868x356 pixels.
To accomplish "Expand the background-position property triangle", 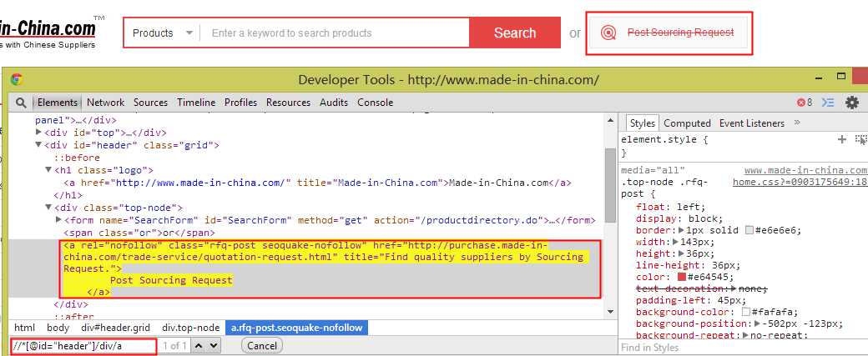I will [758, 323].
